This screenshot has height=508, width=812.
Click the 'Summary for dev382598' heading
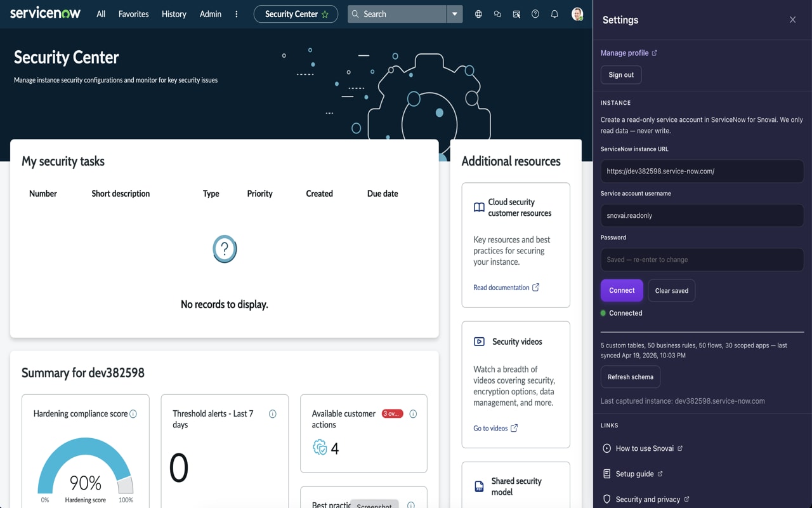coord(83,373)
